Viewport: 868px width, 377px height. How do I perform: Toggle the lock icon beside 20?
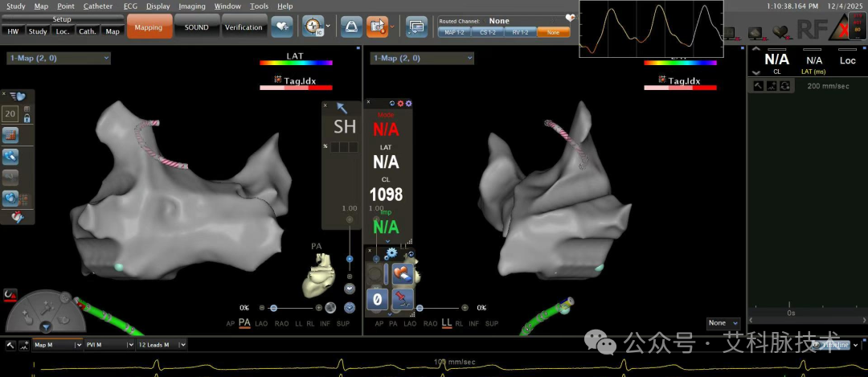click(27, 118)
